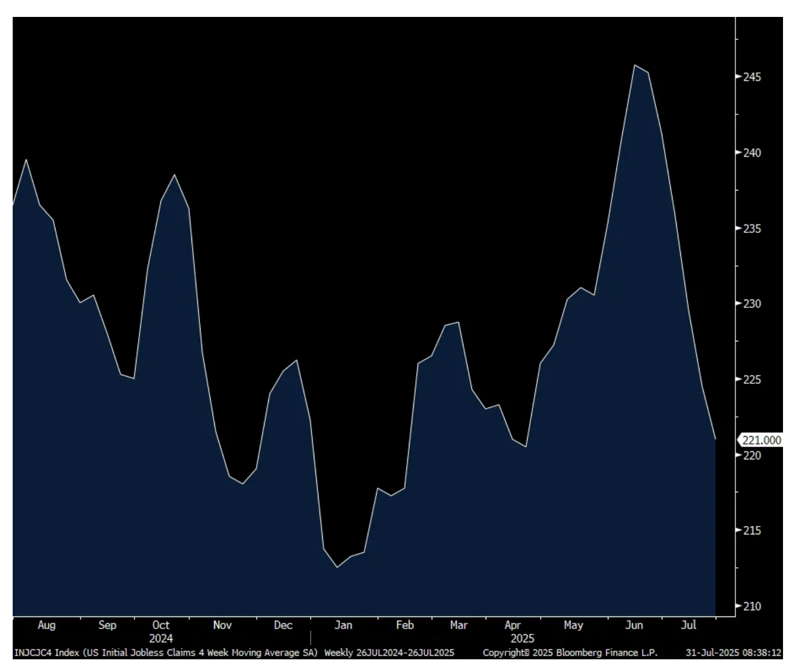Click the 245 mark on the price axis
The width and height of the screenshot is (801, 672).
(x=752, y=77)
